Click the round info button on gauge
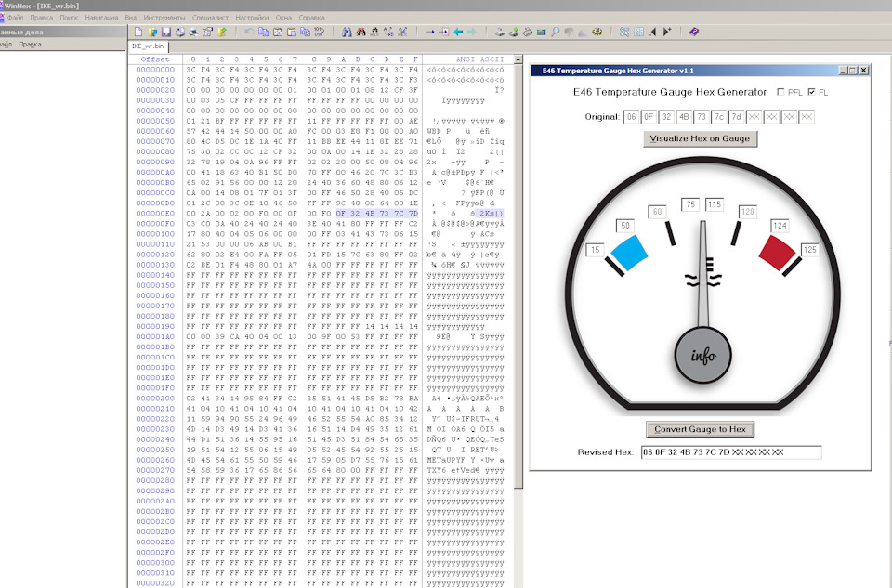892x588 pixels. (x=703, y=355)
